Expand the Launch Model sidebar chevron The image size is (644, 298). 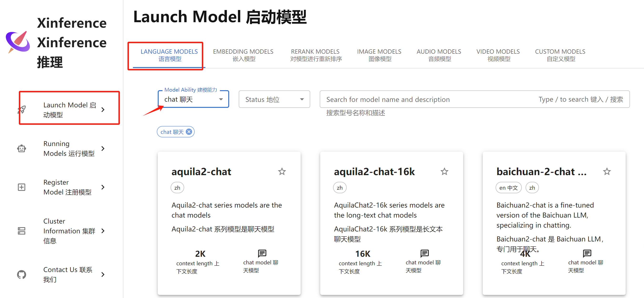click(x=103, y=110)
